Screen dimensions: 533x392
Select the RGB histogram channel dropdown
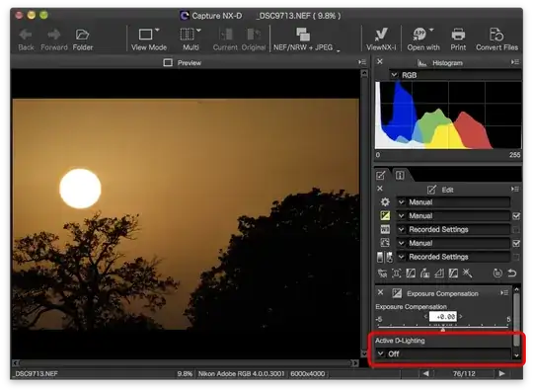pyautogui.click(x=455, y=75)
